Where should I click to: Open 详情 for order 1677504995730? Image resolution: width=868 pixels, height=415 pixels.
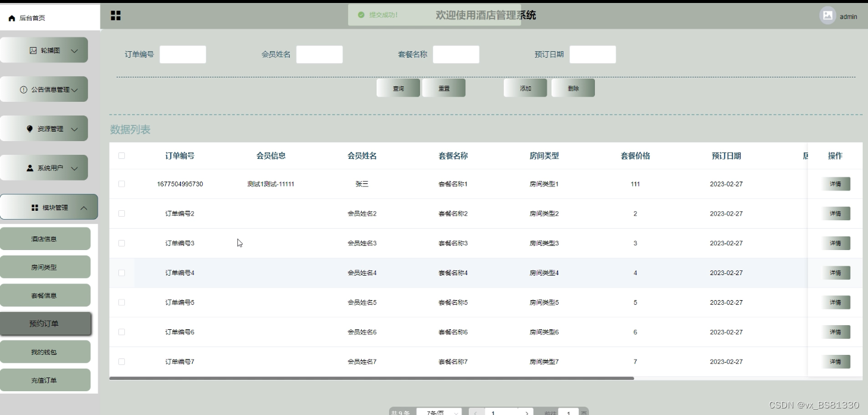[836, 184]
